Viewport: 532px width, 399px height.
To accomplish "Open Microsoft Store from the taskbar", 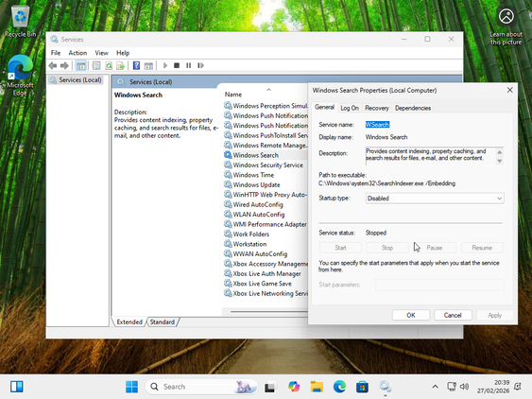I will point(362,387).
